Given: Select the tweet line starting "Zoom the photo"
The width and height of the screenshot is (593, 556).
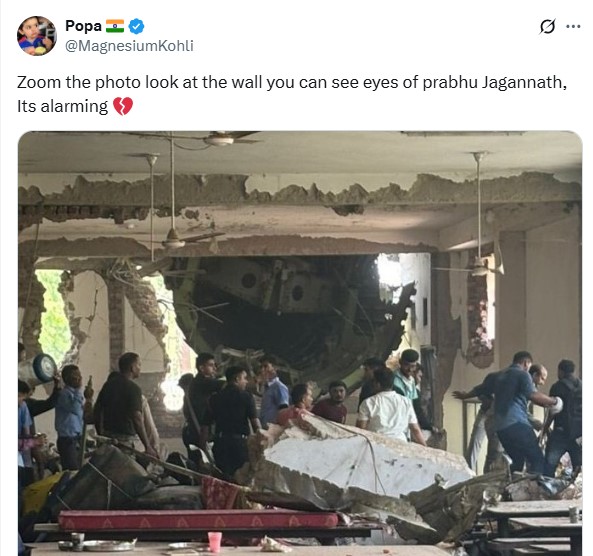Looking at the screenshot, I should coord(292,82).
